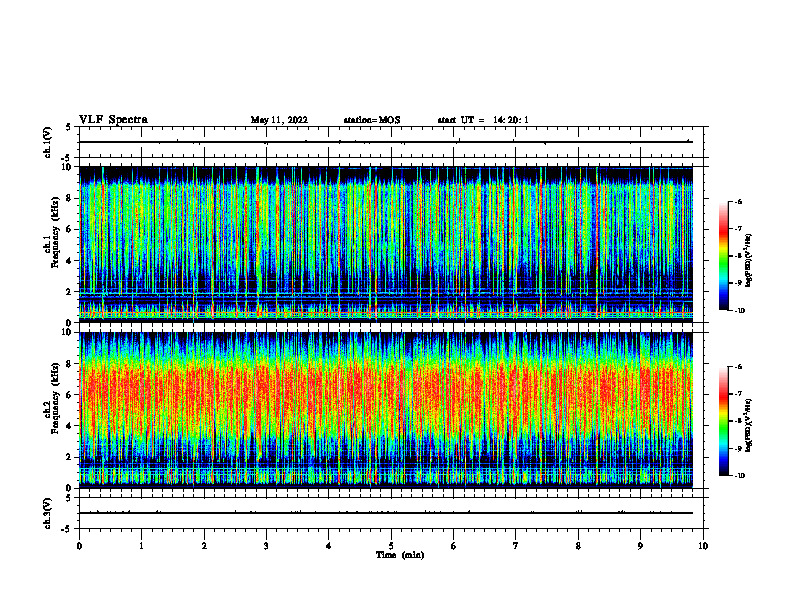Click the ch.1 "Frequency (kHz)" axis label

coord(55,232)
